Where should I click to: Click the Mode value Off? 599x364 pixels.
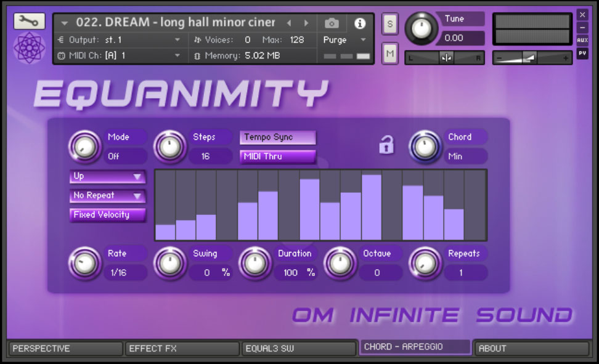[125, 156]
